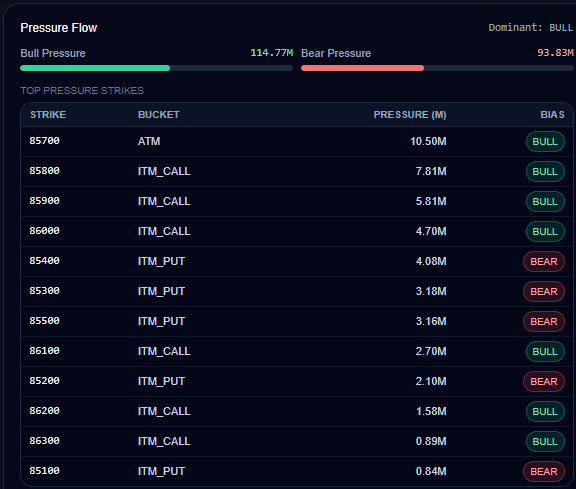The height and width of the screenshot is (489, 576).
Task: Select strike 85400 cell
Action: (44, 261)
